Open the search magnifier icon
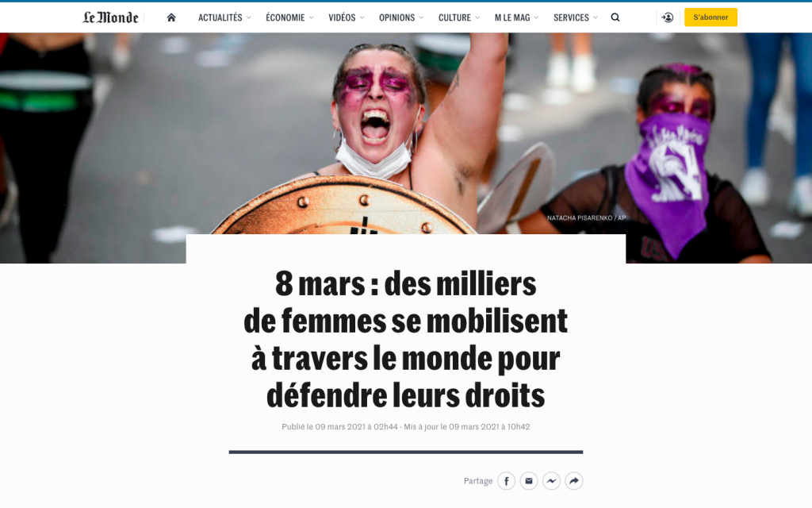The image size is (812, 508). (615, 17)
